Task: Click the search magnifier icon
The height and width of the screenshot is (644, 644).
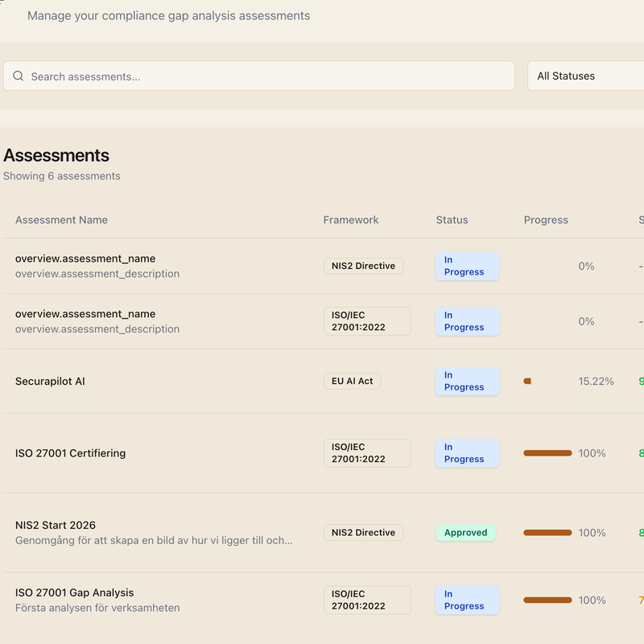Action: click(18, 76)
